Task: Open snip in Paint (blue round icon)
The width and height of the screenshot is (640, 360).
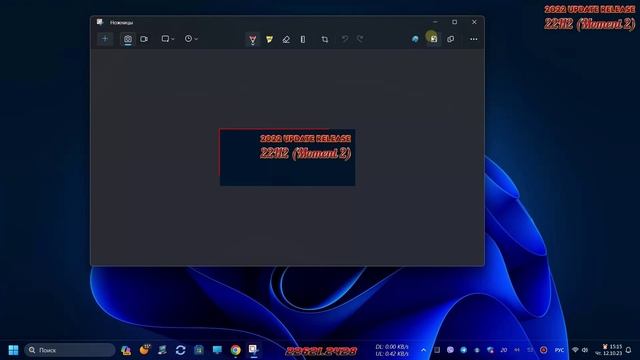Action: tap(415, 39)
